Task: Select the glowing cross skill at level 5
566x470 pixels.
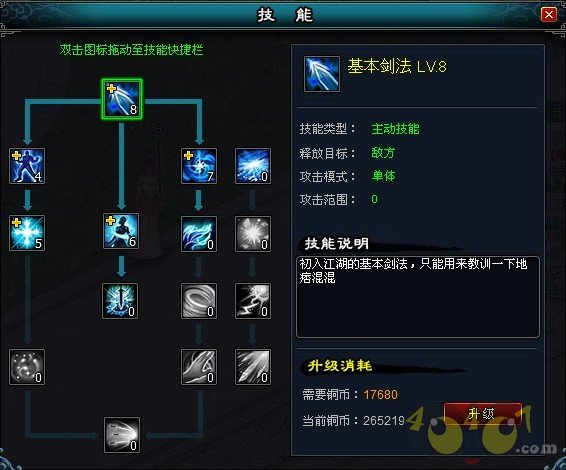Action: tap(27, 233)
